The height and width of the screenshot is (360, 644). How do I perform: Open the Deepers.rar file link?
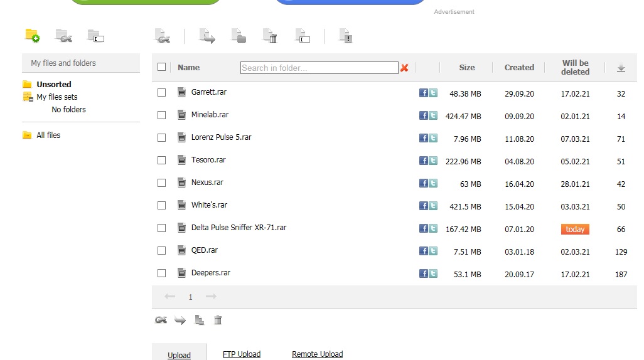point(211,273)
